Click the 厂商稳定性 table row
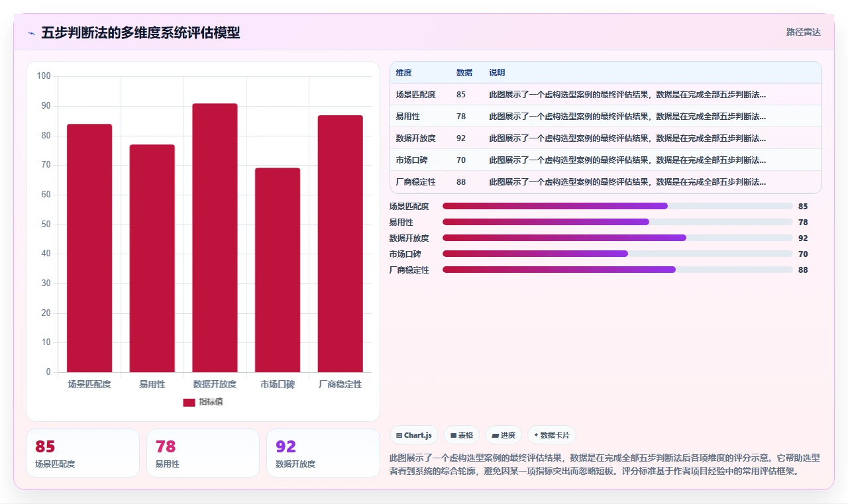This screenshot has height=504, width=848. (x=606, y=182)
